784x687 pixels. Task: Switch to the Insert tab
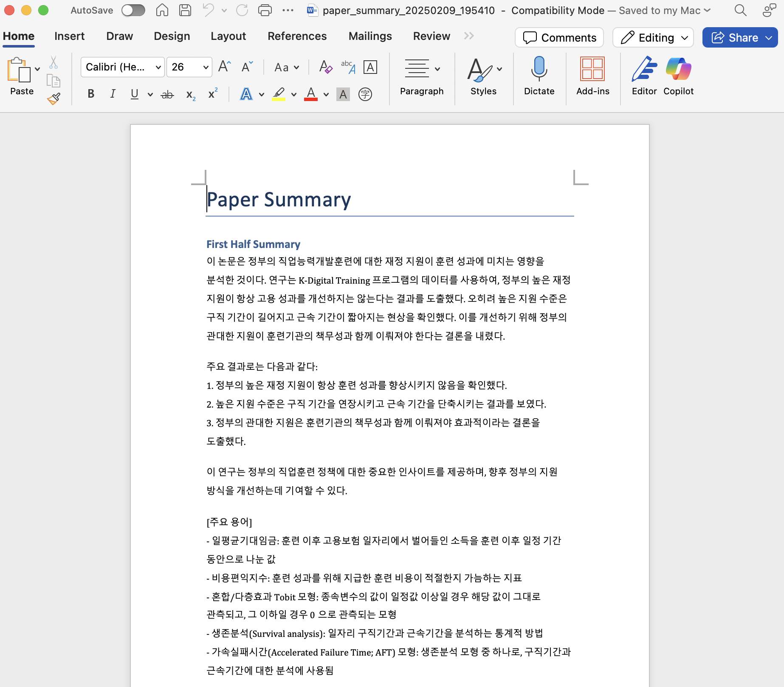pyautogui.click(x=69, y=37)
